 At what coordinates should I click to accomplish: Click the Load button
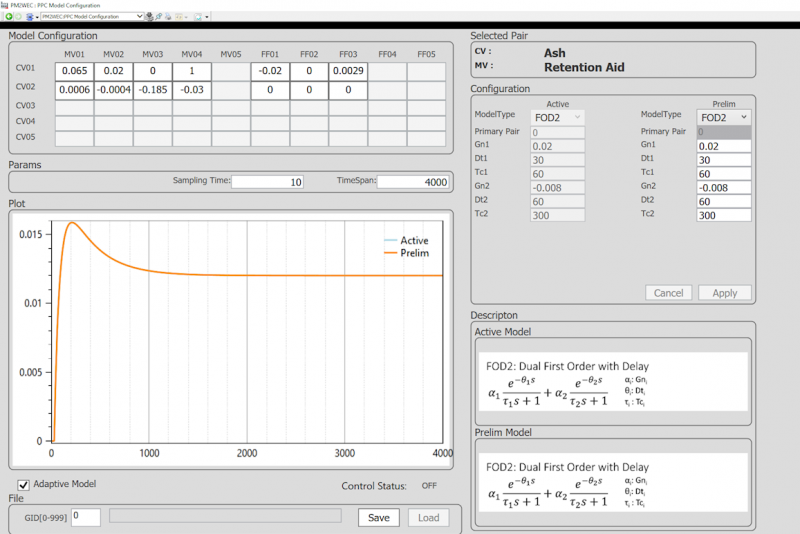429,518
